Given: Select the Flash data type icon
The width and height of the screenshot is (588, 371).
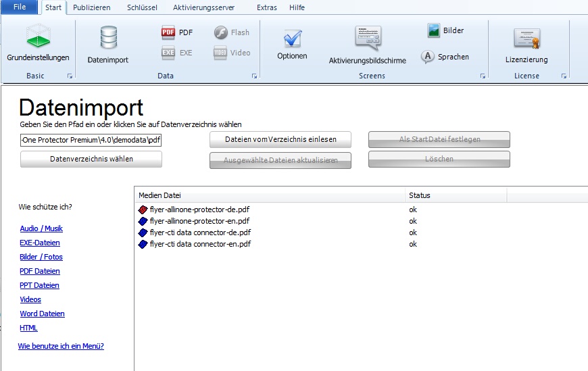Looking at the screenshot, I should [x=221, y=32].
